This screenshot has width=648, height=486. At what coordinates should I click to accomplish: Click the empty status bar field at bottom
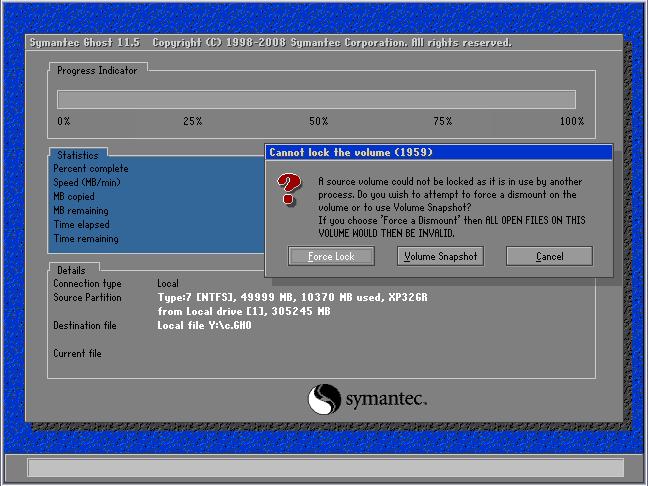coord(326,467)
